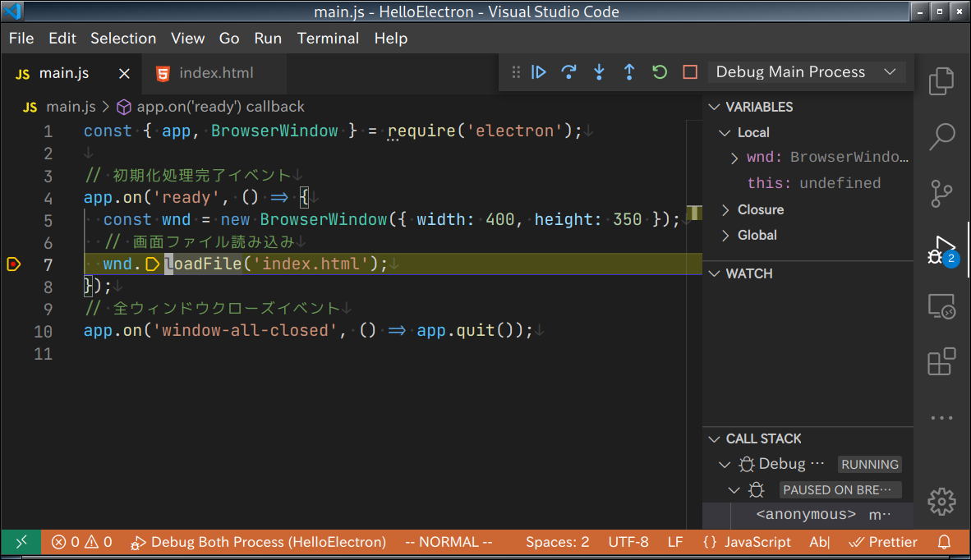Image resolution: width=971 pixels, height=560 pixels.
Task: Open the File menu
Action: pyautogui.click(x=21, y=39)
